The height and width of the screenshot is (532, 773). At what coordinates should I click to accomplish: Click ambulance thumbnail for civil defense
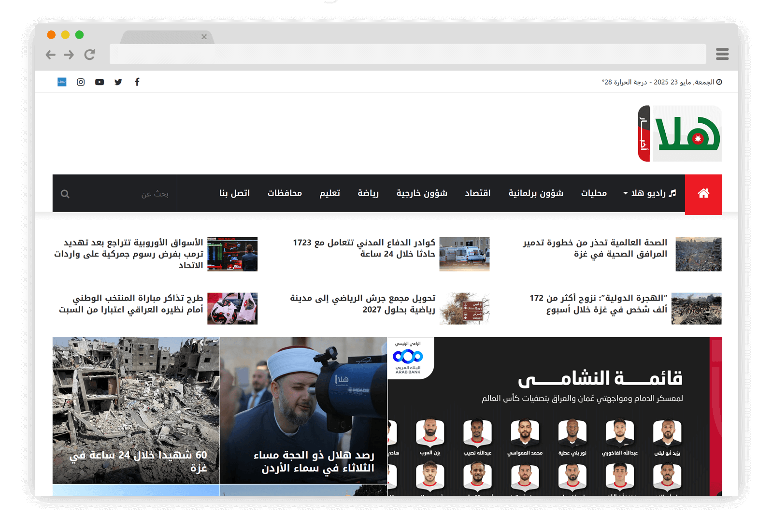click(464, 254)
